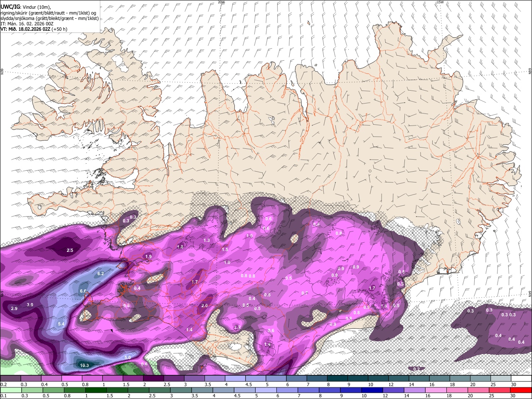Click the 'IT: Mán. 16. 02. 2026 00Z' line
This screenshot has width=532, height=399.
click(x=27, y=24)
